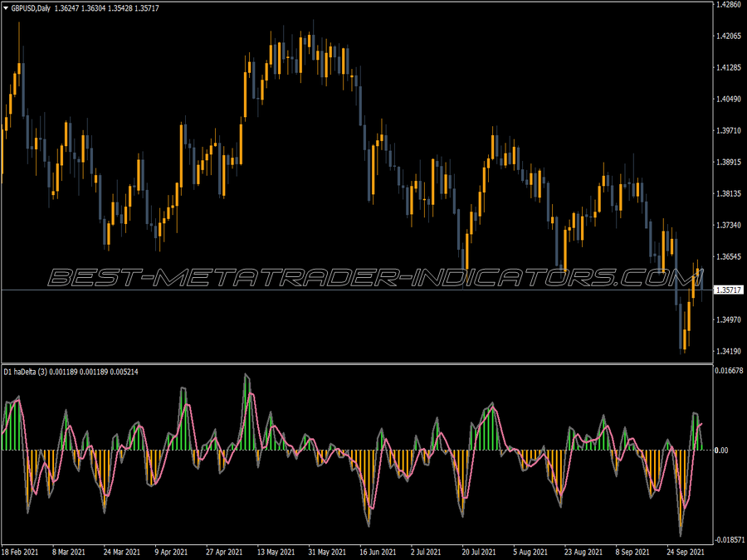Click the 5 Aug 2021 date label
This screenshot has width=747, height=560.
point(530,553)
